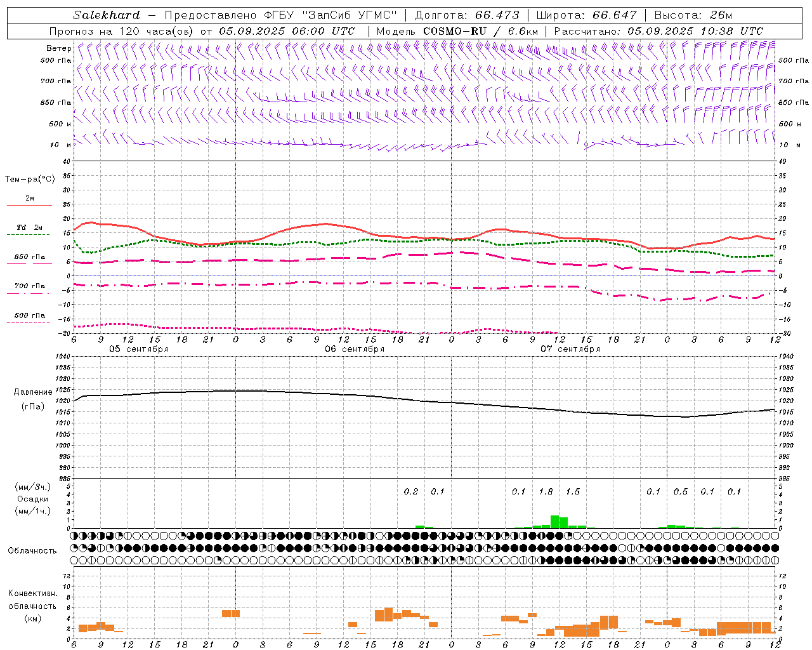Click the 'Td 2м' dew point legend label

30,227
